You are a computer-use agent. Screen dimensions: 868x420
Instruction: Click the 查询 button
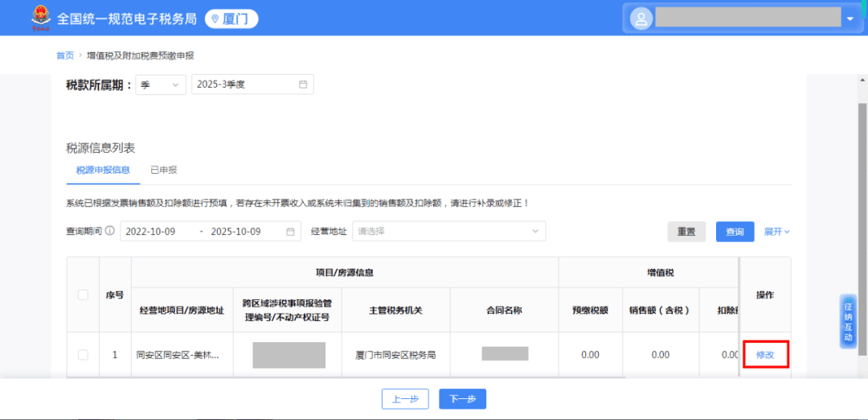735,232
